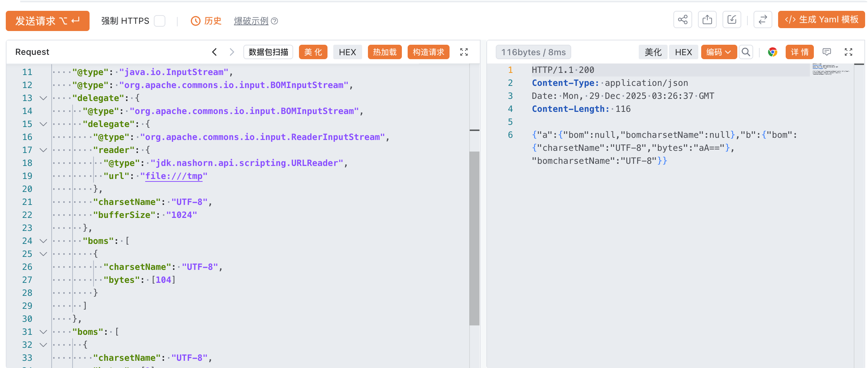Click "bufferSize" key on line 22
Screen dimensions: 868x368
tap(124, 215)
